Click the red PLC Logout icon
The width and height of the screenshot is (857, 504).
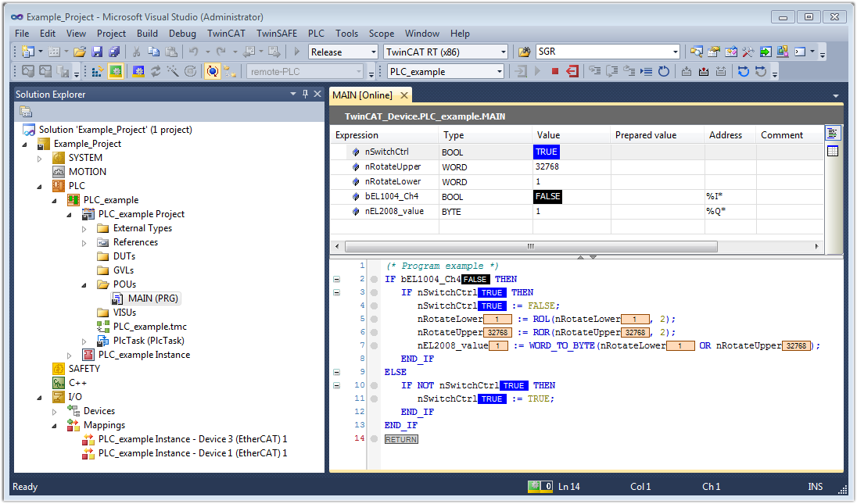click(572, 72)
